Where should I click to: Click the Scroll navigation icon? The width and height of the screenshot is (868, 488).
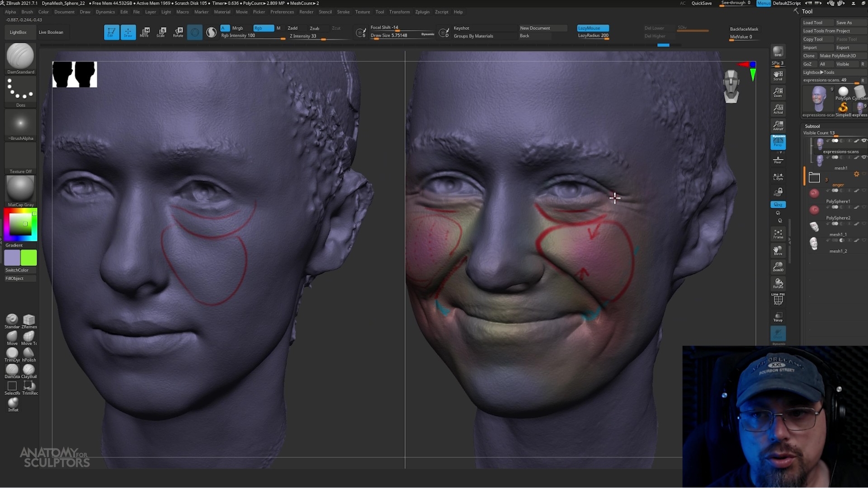coord(778,75)
